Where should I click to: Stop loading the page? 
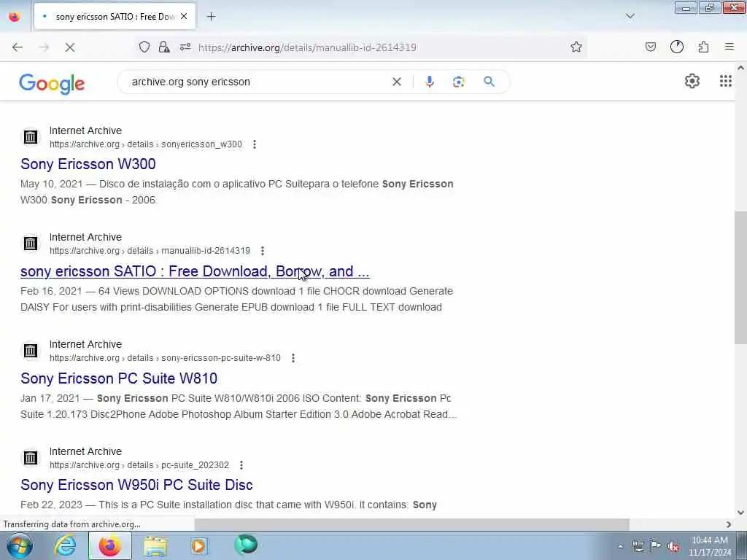pos(70,47)
